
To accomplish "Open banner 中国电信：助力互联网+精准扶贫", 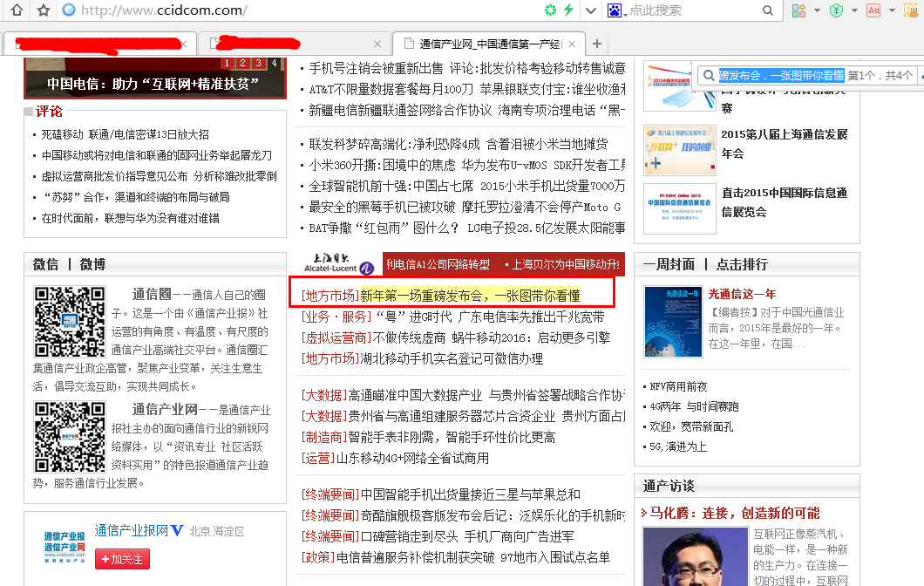I will pos(153,84).
